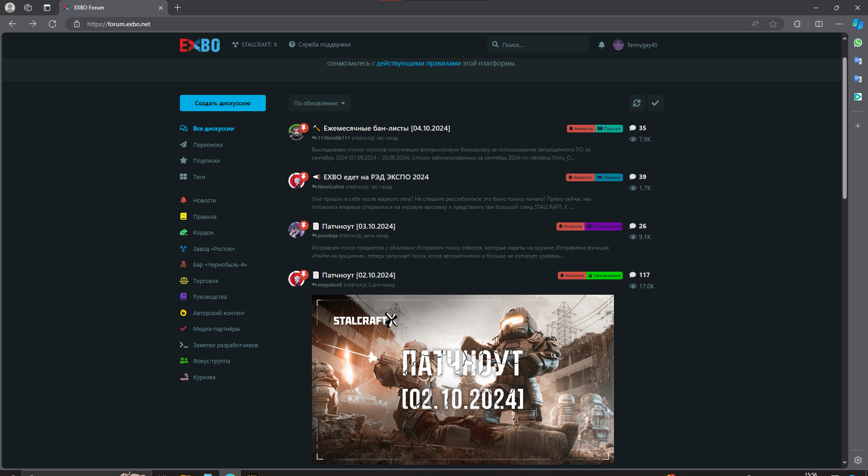Click the Фокус-группа people icon
Image resolution: width=868 pixels, height=476 pixels.
pos(184,361)
